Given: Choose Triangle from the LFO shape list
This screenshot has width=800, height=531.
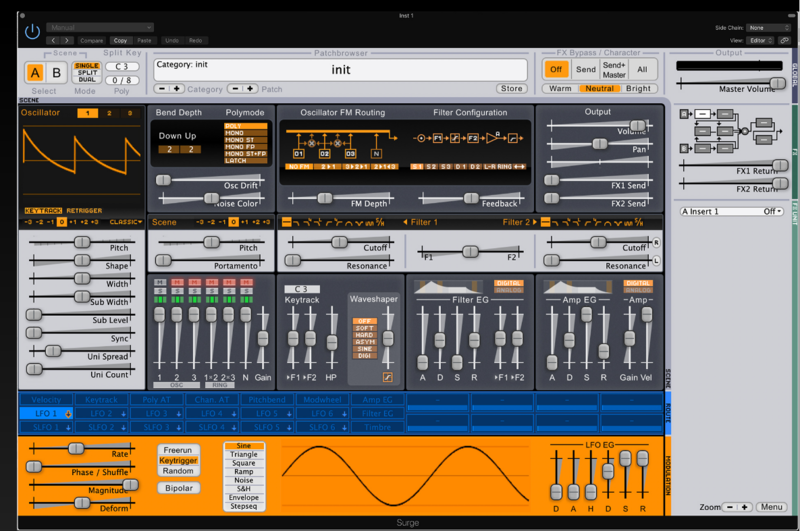Looking at the screenshot, I should [x=245, y=454].
